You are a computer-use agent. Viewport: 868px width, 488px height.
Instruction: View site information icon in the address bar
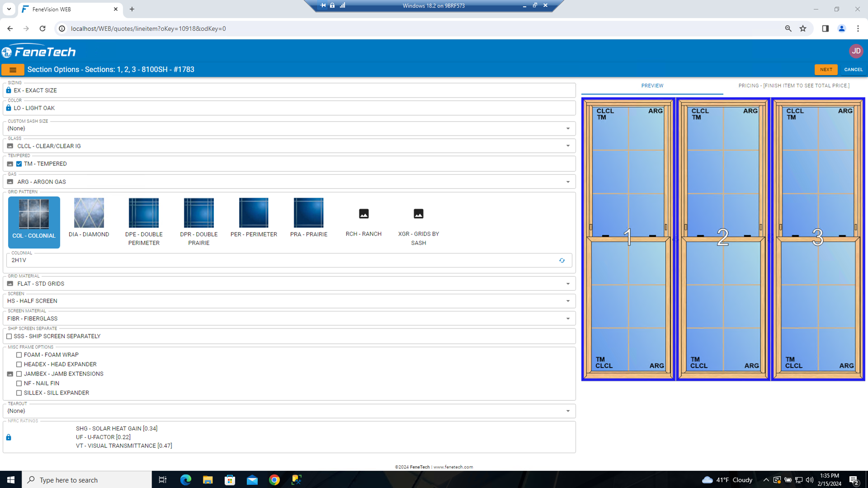(62, 28)
